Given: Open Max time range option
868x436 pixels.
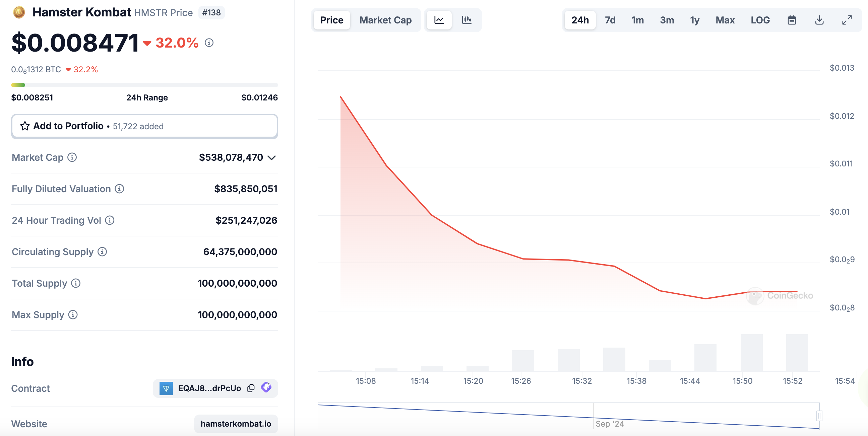Looking at the screenshot, I should point(725,20).
